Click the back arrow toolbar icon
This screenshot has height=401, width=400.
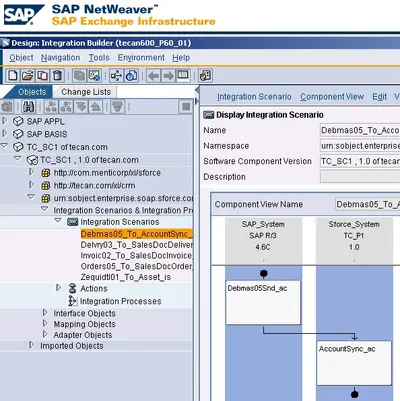[154, 76]
